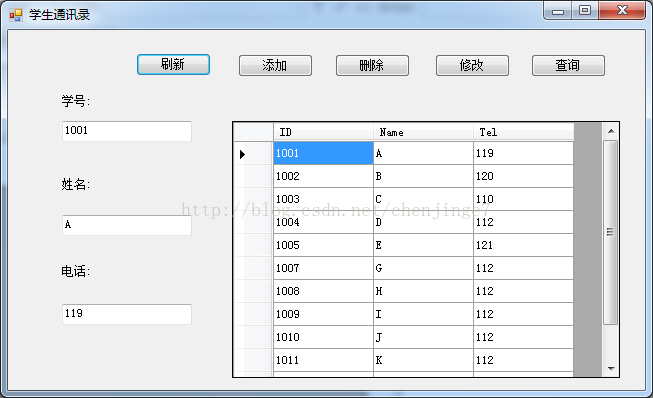Select the Tel cell in row 1004
653x398 pixels.
pyautogui.click(x=523, y=222)
